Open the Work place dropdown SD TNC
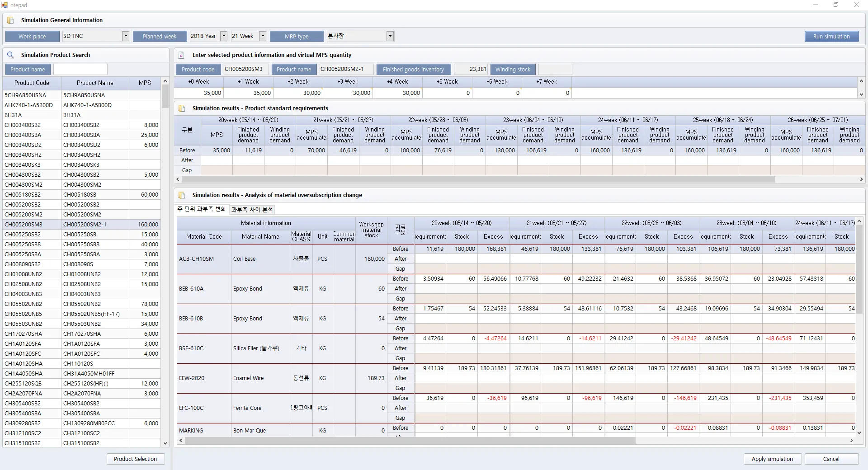This screenshot has height=470, width=868. click(126, 36)
